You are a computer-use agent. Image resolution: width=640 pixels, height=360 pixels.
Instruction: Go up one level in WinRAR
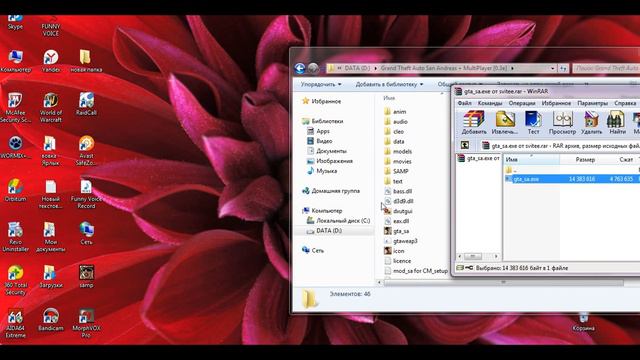464,145
